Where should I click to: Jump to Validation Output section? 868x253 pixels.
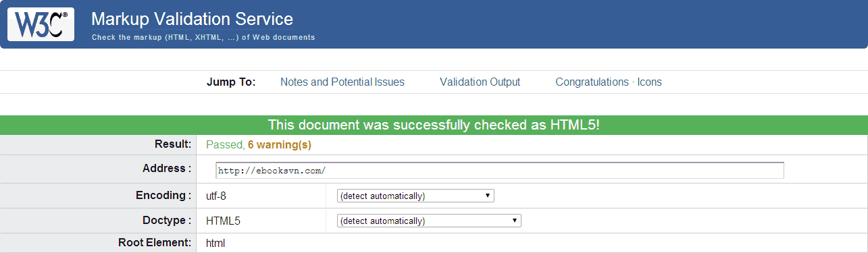pos(480,82)
